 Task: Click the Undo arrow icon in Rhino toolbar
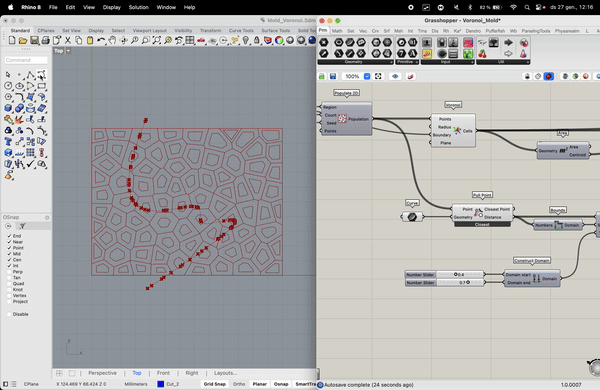pyautogui.click(x=101, y=40)
